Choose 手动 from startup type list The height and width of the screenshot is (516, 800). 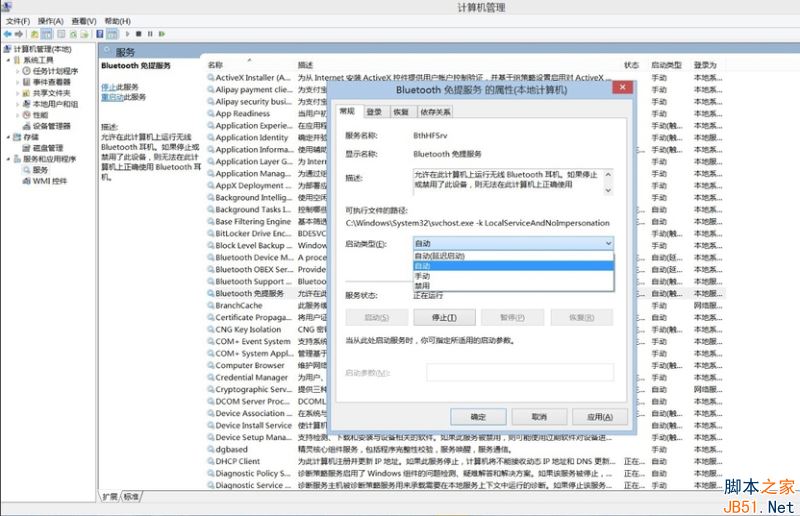coord(513,276)
